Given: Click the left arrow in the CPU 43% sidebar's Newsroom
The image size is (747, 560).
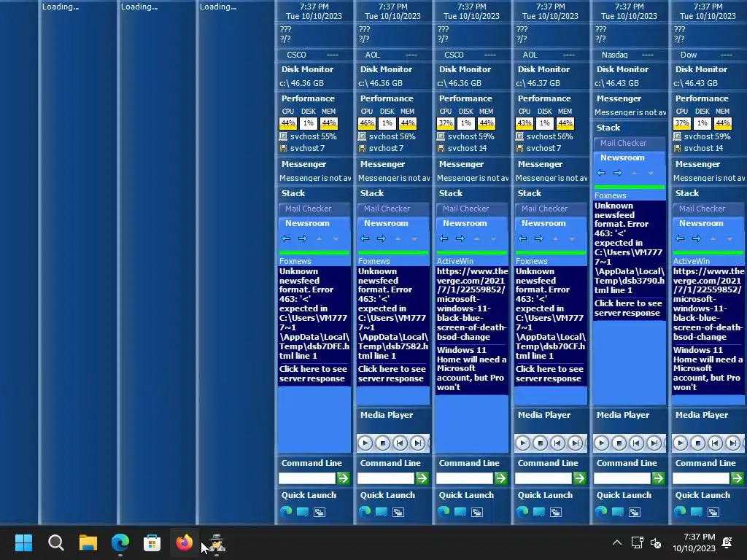Looking at the screenshot, I should (522, 238).
